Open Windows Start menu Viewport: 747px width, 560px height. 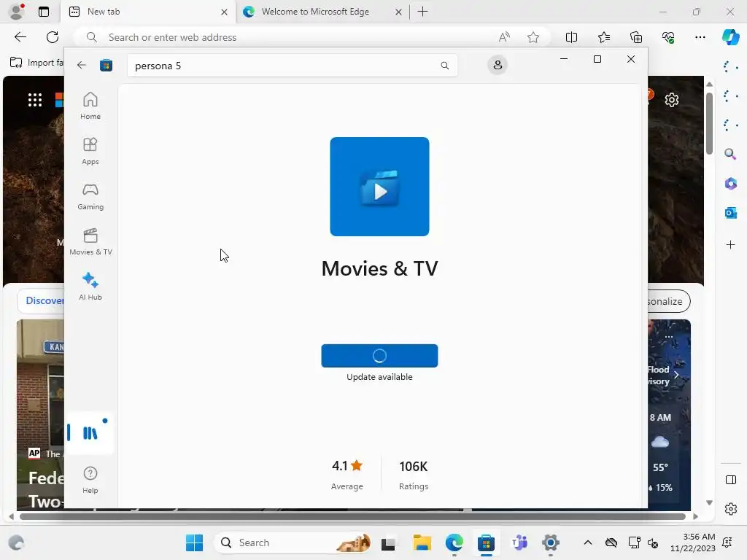(x=194, y=542)
